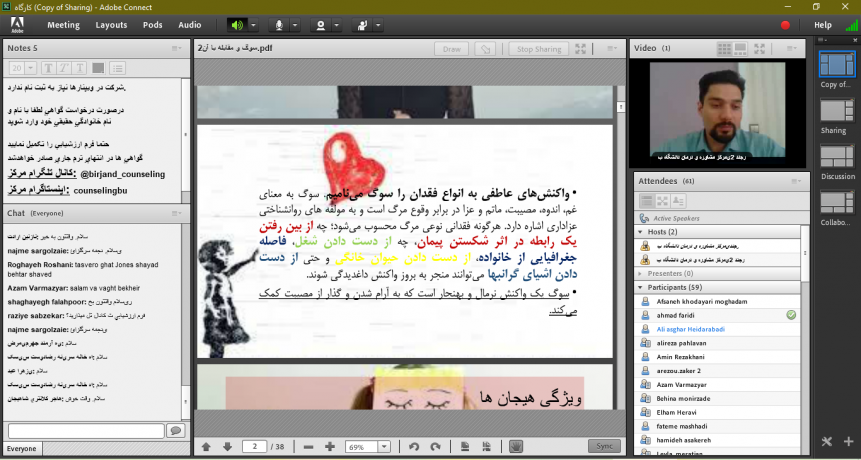Switch Video pod to grid layout
The image size is (861, 460).
pos(724,49)
